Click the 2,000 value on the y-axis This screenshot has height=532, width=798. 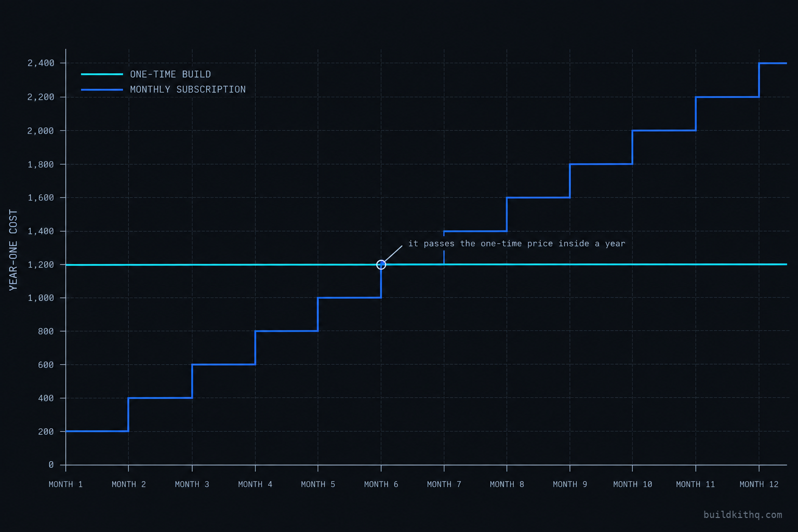point(41,130)
